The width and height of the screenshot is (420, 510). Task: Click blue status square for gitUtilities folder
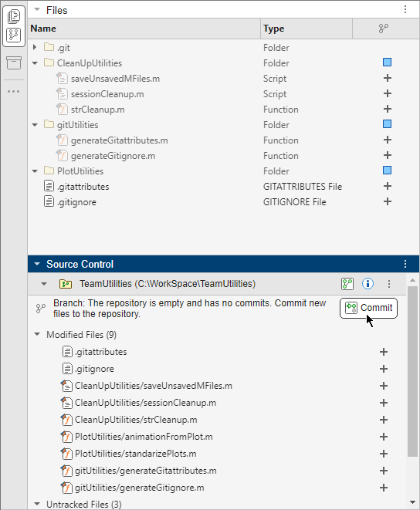click(387, 124)
